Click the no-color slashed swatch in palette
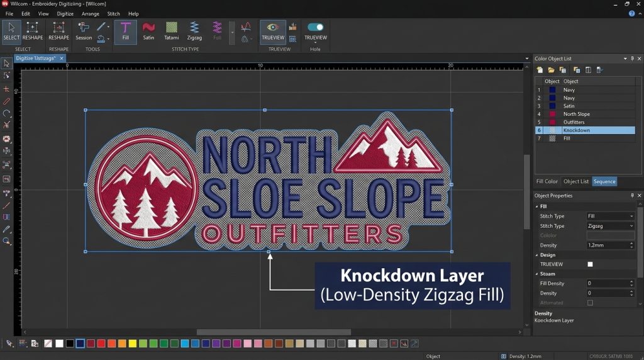Viewport: 644px width, 360px height. (x=48, y=343)
